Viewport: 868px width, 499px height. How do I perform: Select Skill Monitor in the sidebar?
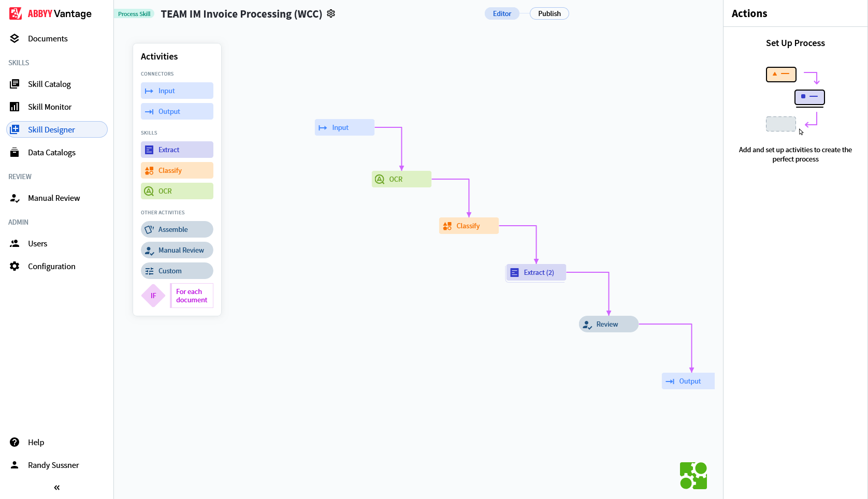tap(50, 107)
